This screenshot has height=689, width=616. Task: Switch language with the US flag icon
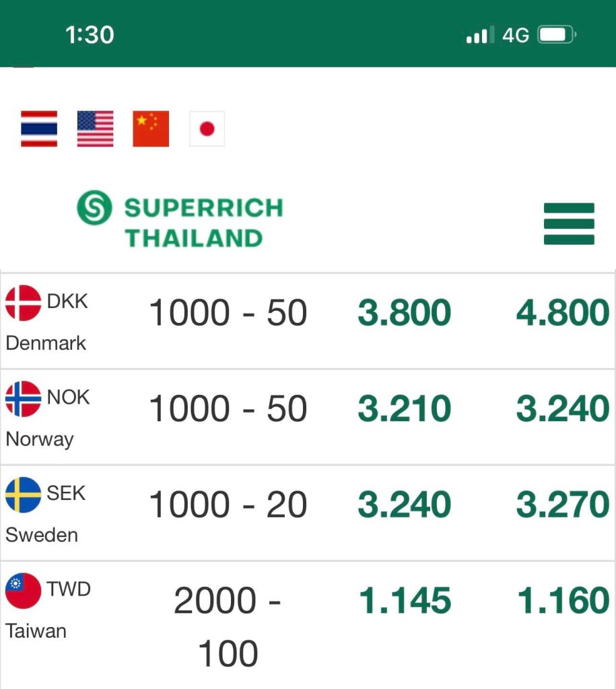[95, 129]
